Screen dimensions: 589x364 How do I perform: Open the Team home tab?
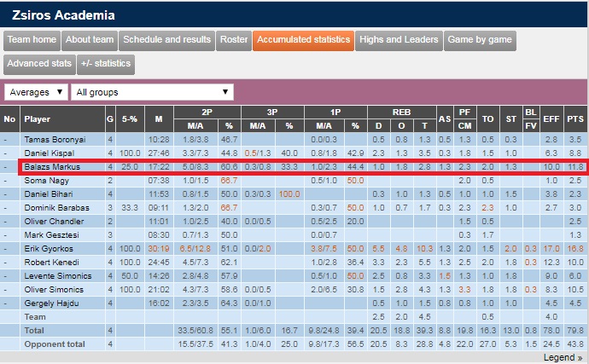32,40
